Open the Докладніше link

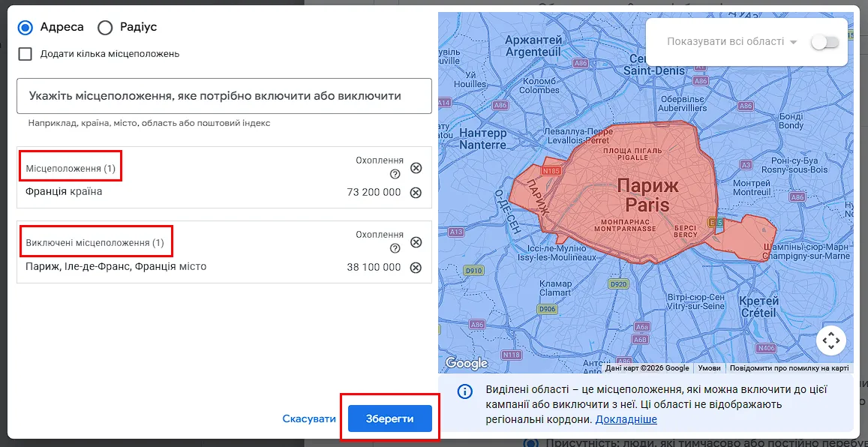[626, 419]
